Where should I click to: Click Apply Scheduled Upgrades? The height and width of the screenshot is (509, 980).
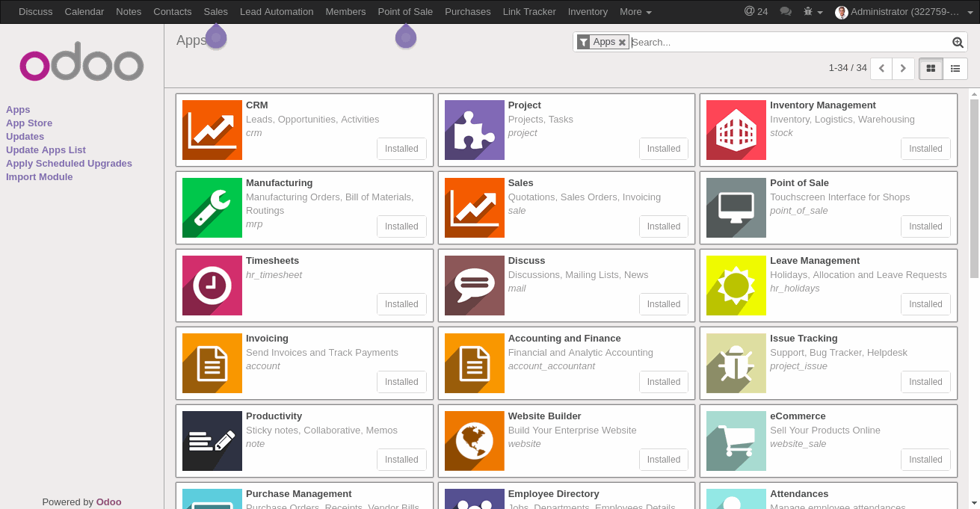69,164
